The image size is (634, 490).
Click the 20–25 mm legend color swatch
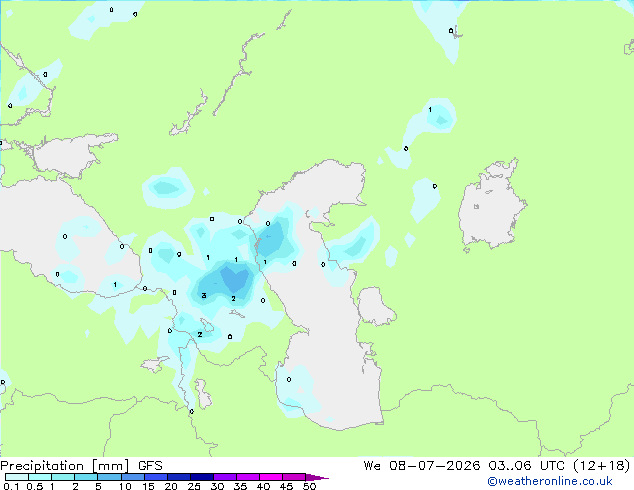[x=178, y=477]
